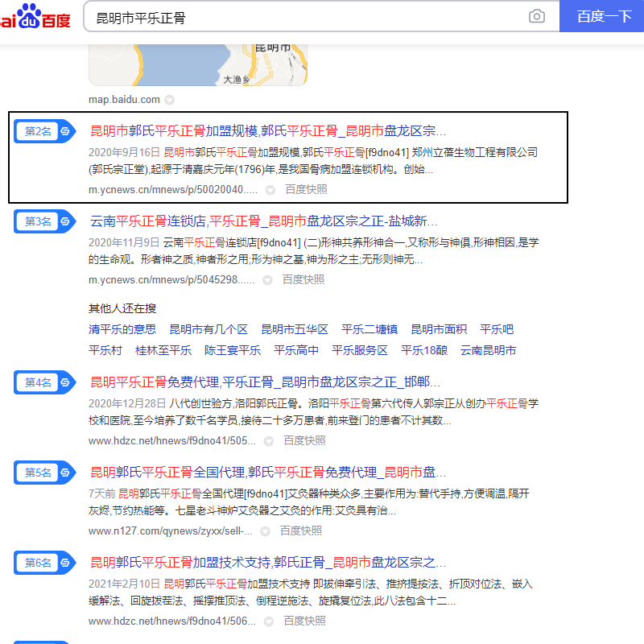The image size is (644, 644).
Task: Search related term 昆明市面积
Action: click(x=439, y=329)
